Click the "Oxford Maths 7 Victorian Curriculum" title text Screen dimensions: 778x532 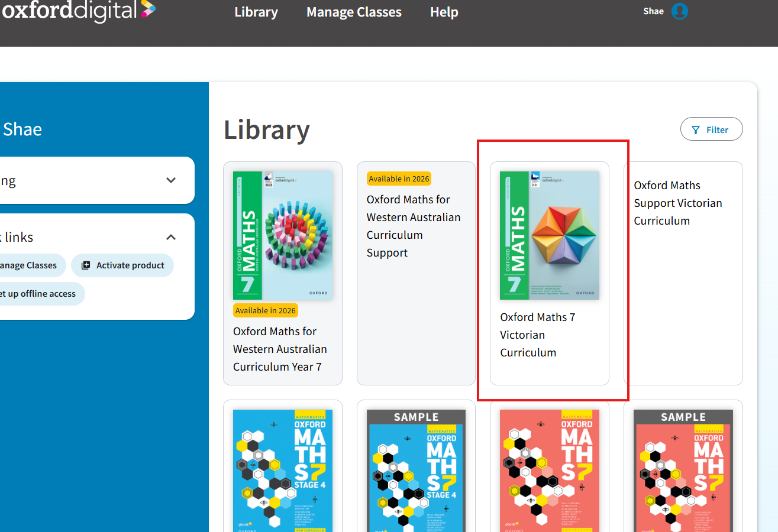(x=538, y=335)
